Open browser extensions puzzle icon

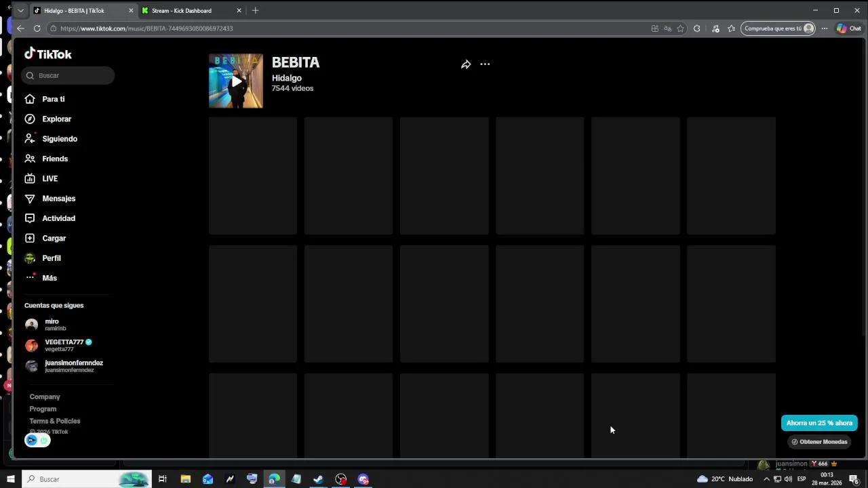tap(696, 28)
